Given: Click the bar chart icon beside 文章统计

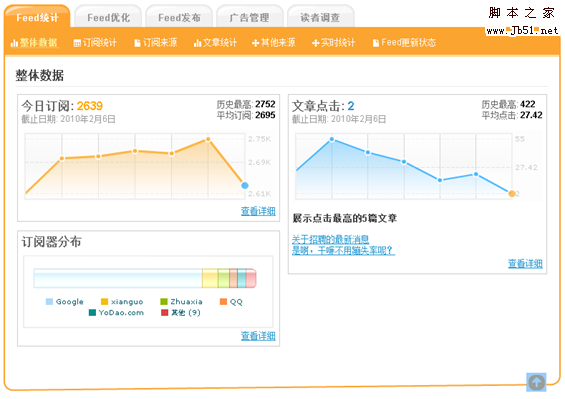Looking at the screenshot, I should [x=197, y=43].
